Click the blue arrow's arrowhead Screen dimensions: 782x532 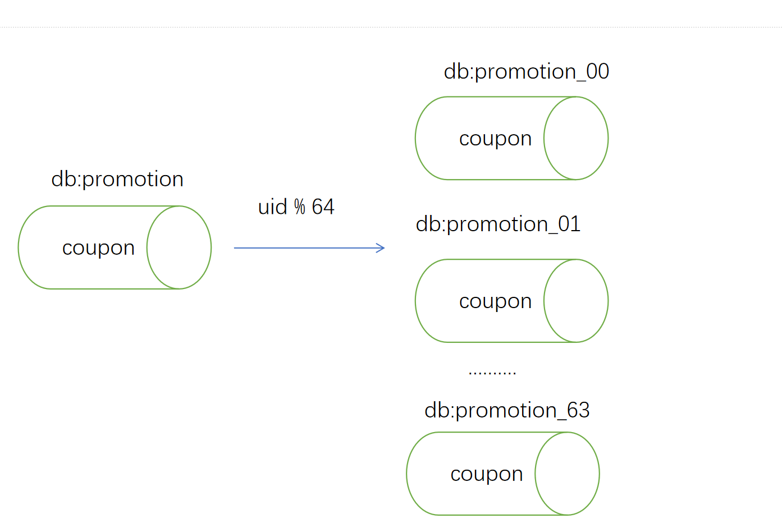pyautogui.click(x=381, y=247)
